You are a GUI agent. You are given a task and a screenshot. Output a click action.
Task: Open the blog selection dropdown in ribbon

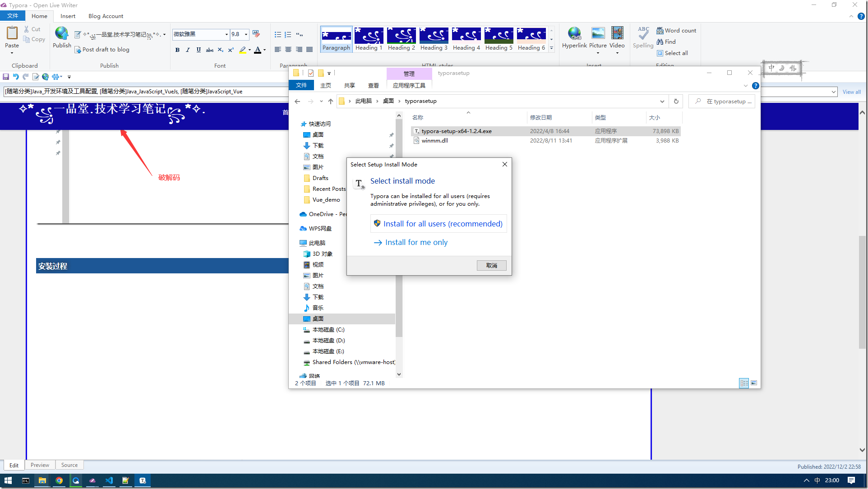click(164, 34)
